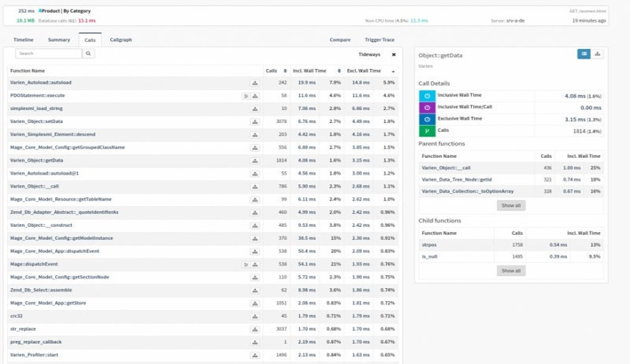Click the Tideways filter label
This screenshot has width=630, height=364.
[369, 54]
